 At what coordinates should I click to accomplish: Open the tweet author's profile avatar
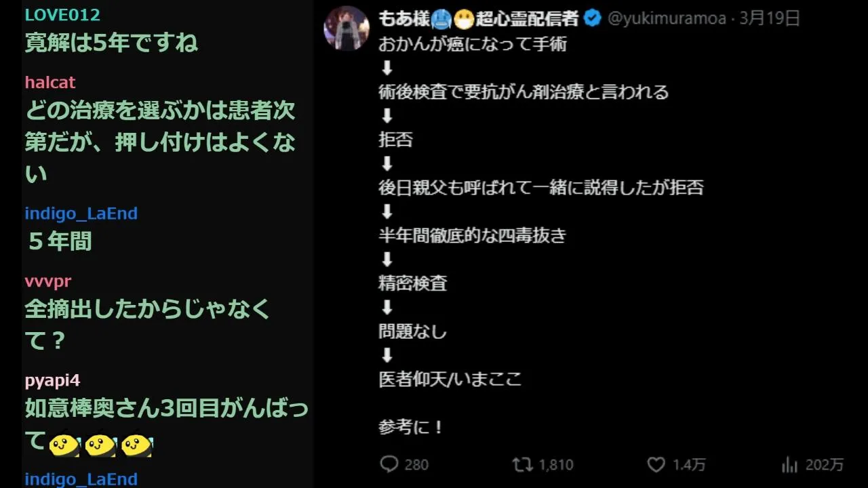(347, 28)
